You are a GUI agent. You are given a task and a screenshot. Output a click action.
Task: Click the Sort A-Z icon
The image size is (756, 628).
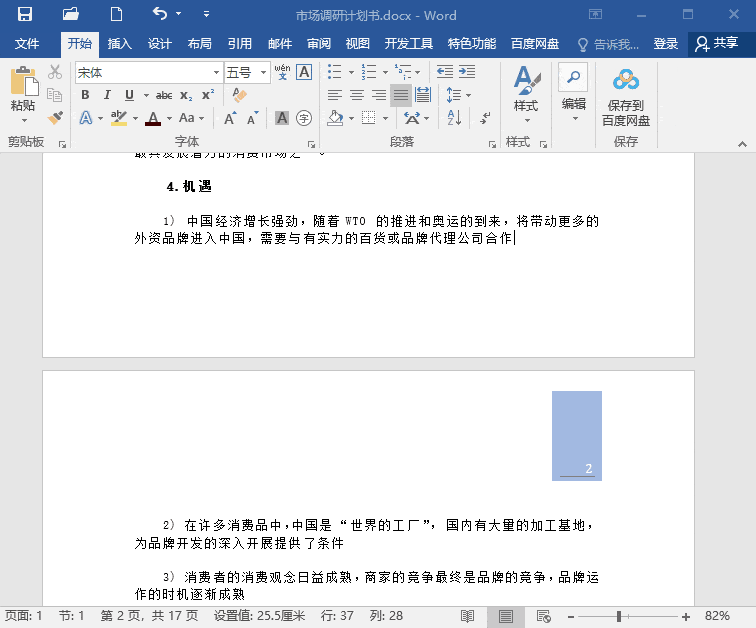[x=454, y=118]
